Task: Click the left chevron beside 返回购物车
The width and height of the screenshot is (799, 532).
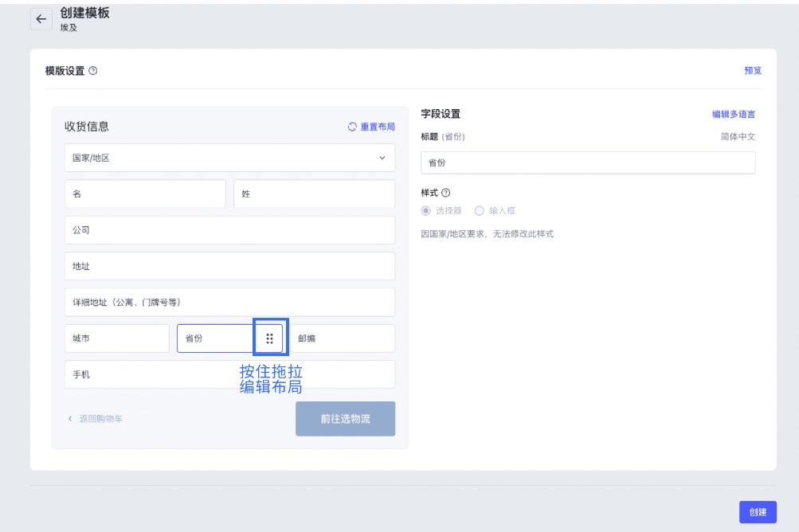Action: tap(69, 419)
